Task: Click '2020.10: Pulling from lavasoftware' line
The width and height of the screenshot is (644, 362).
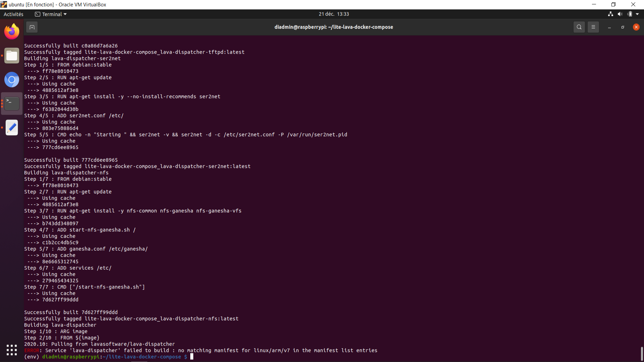Action: pos(99,344)
